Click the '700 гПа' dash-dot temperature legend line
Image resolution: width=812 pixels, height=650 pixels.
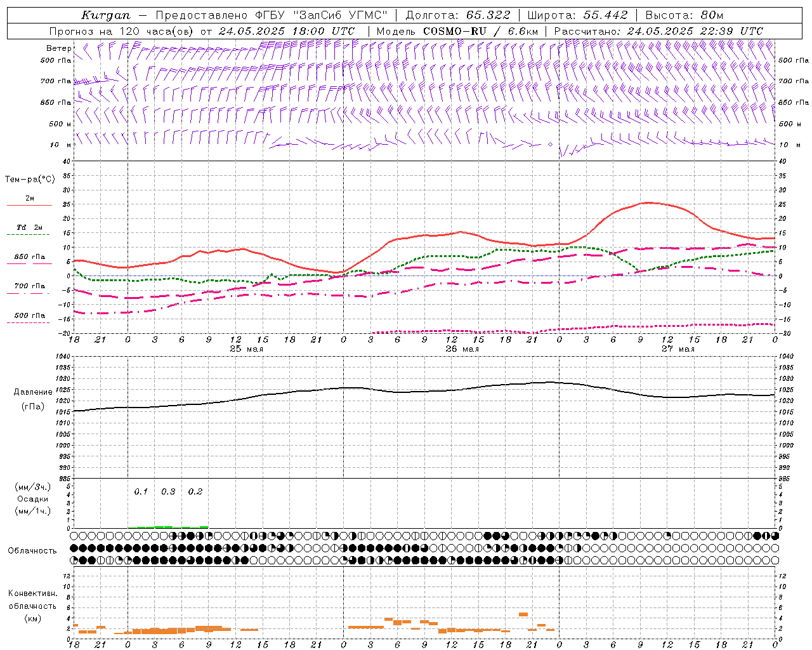click(x=29, y=294)
